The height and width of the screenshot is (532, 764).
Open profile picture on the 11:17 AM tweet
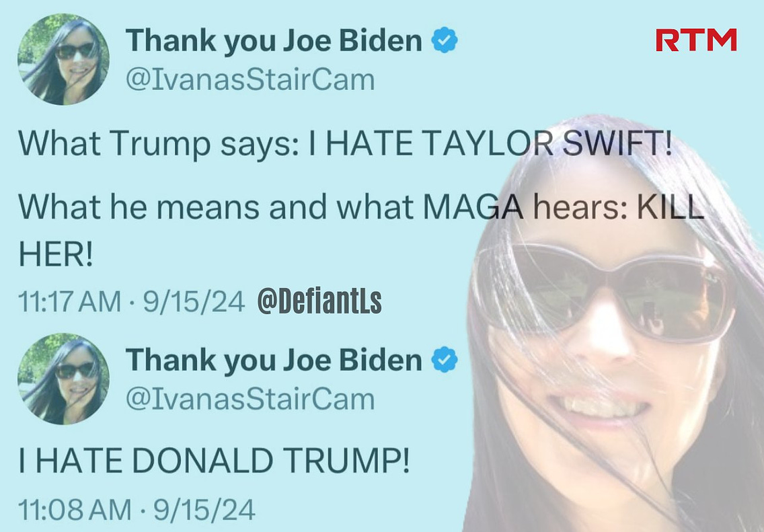coord(63,59)
